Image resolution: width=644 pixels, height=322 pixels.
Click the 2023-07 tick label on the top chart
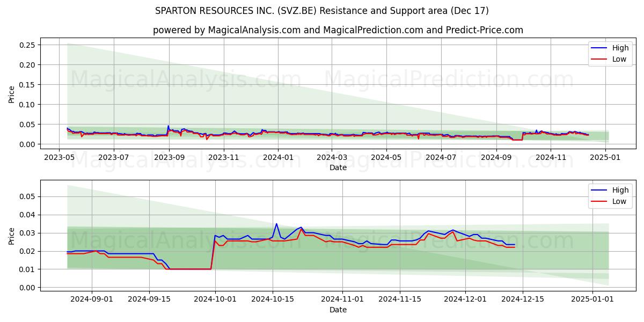tap(114, 157)
